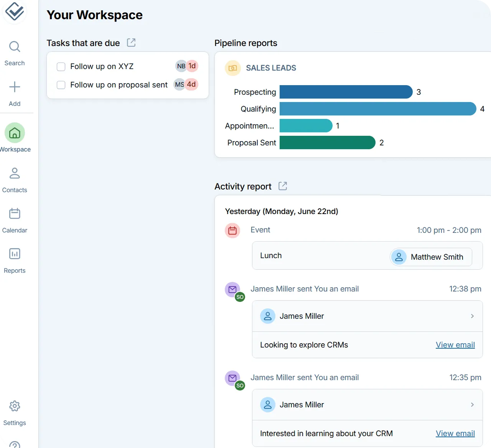
Task: Check the Follow up on XYZ task
Action: click(x=61, y=67)
